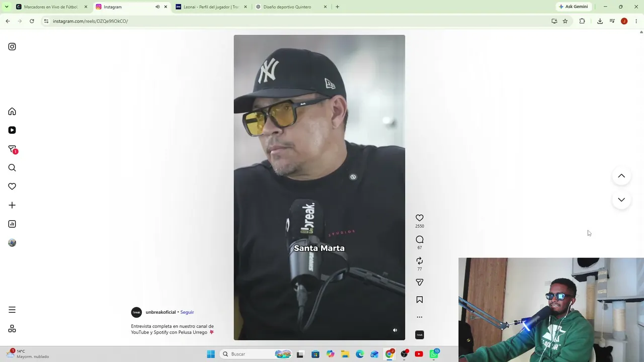View site information icon in address bar
This screenshot has width=644, height=362.
point(46,21)
